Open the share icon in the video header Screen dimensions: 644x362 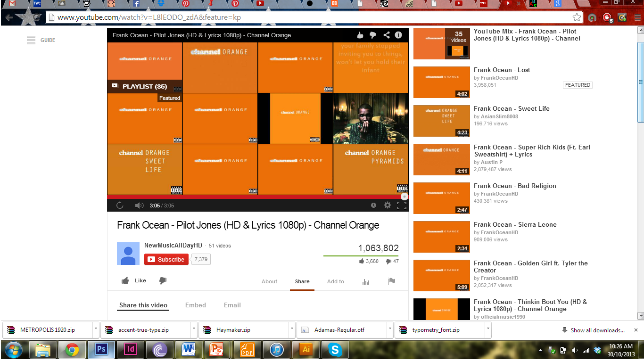(386, 35)
